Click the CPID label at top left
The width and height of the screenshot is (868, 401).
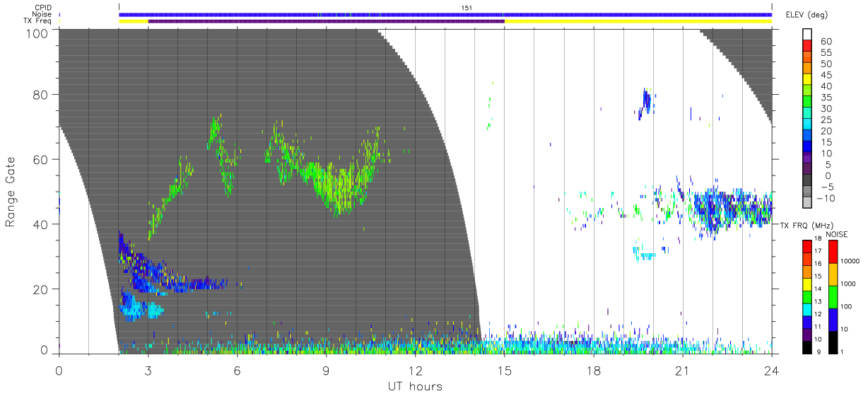click(44, 8)
